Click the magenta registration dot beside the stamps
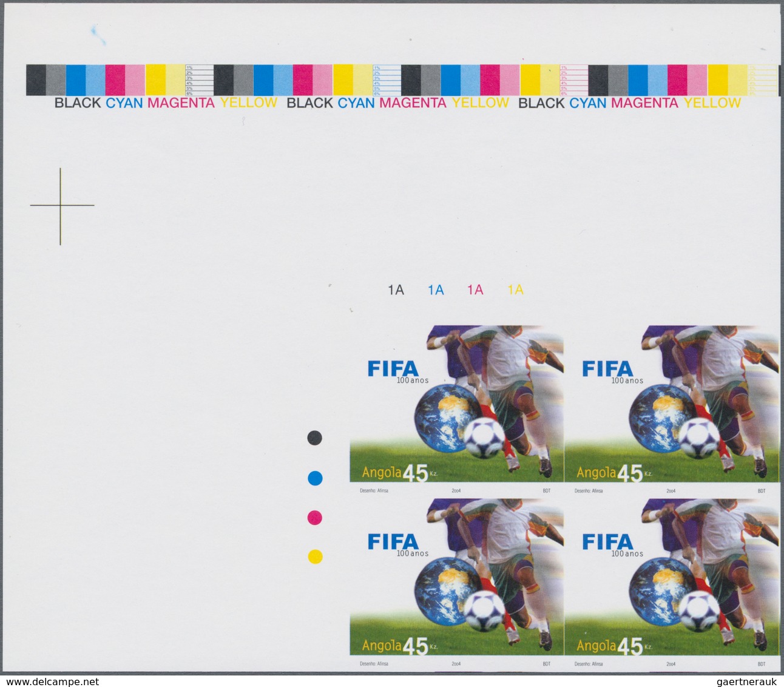The height and width of the screenshot is (687, 784). point(314,518)
